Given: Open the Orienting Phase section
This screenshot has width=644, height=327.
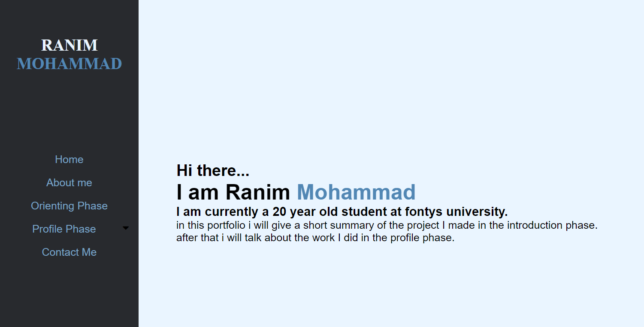Looking at the screenshot, I should tap(69, 206).
